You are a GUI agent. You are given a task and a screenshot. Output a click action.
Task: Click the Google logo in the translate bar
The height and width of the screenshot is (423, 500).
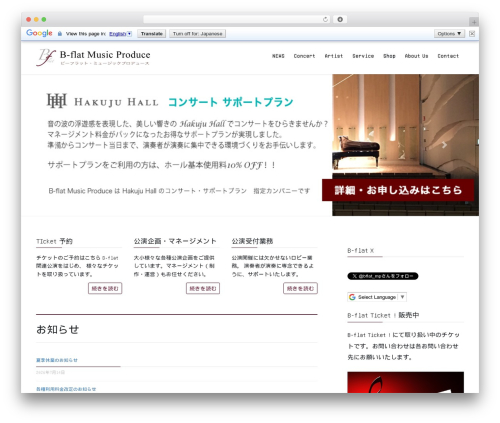[39, 33]
